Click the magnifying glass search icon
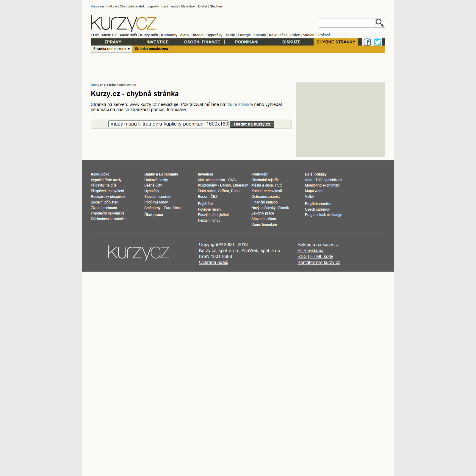 (380, 23)
